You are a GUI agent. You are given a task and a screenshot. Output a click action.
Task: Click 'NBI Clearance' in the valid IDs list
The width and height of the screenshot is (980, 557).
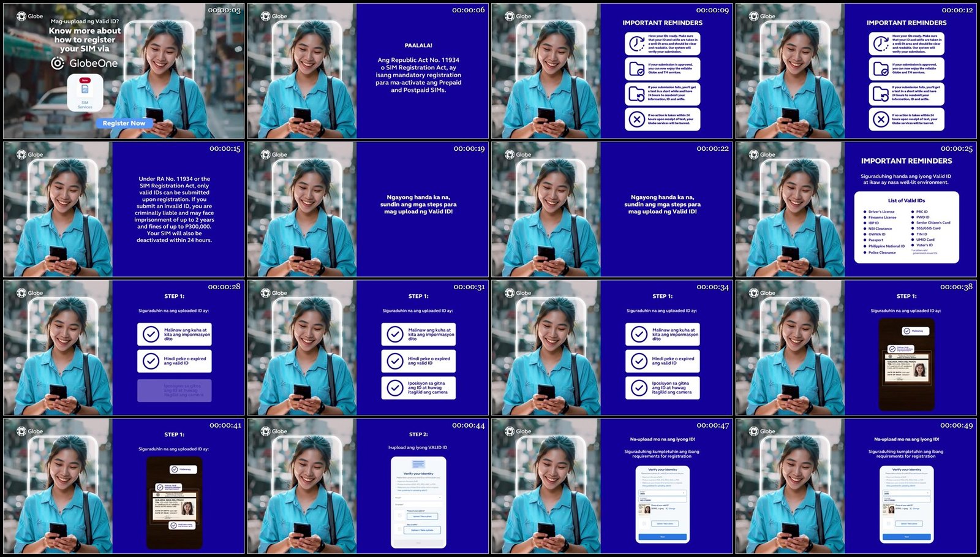[x=880, y=229]
